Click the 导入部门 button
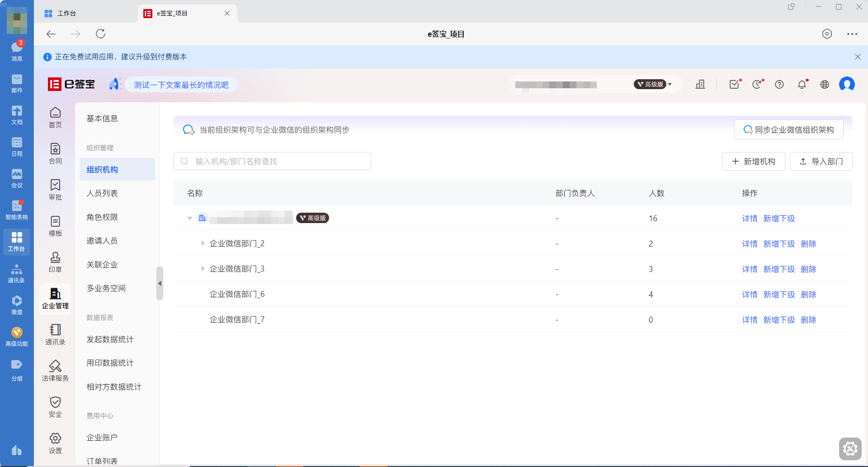Screen dimensions: 868x467 point(821,162)
